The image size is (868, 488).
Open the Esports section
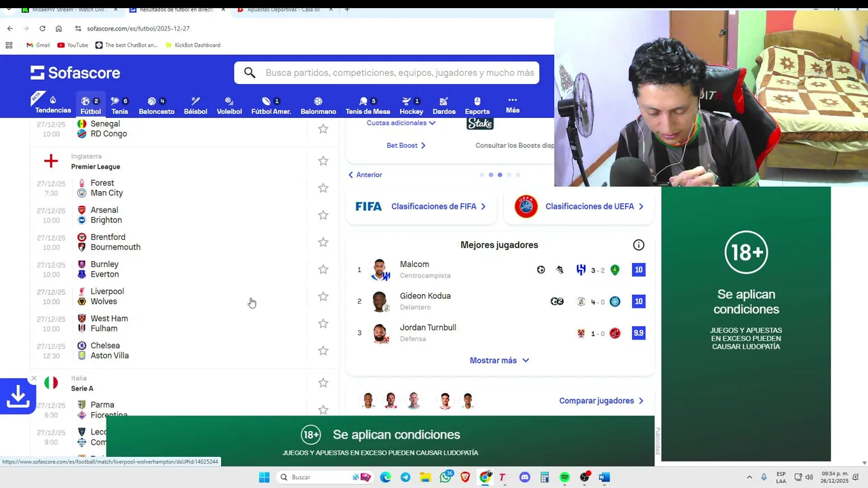pyautogui.click(x=477, y=104)
